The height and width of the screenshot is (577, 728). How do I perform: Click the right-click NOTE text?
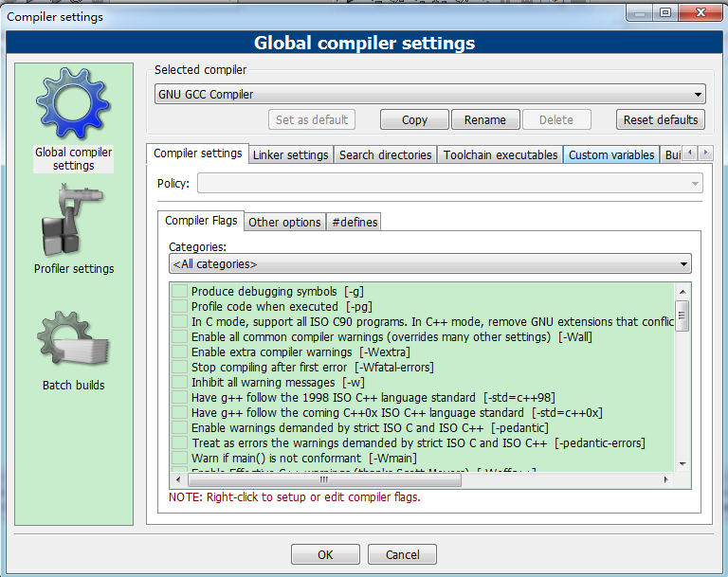tap(295, 497)
